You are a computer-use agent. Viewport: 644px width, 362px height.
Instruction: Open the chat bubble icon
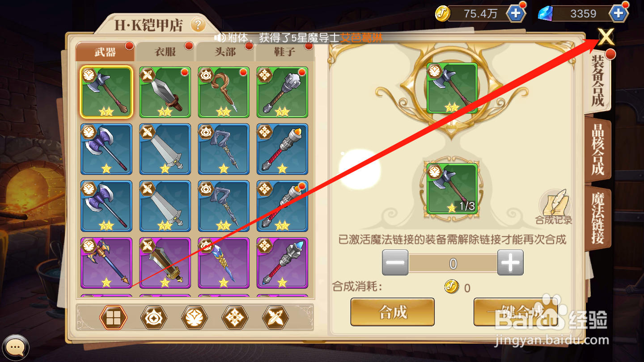click(x=15, y=346)
